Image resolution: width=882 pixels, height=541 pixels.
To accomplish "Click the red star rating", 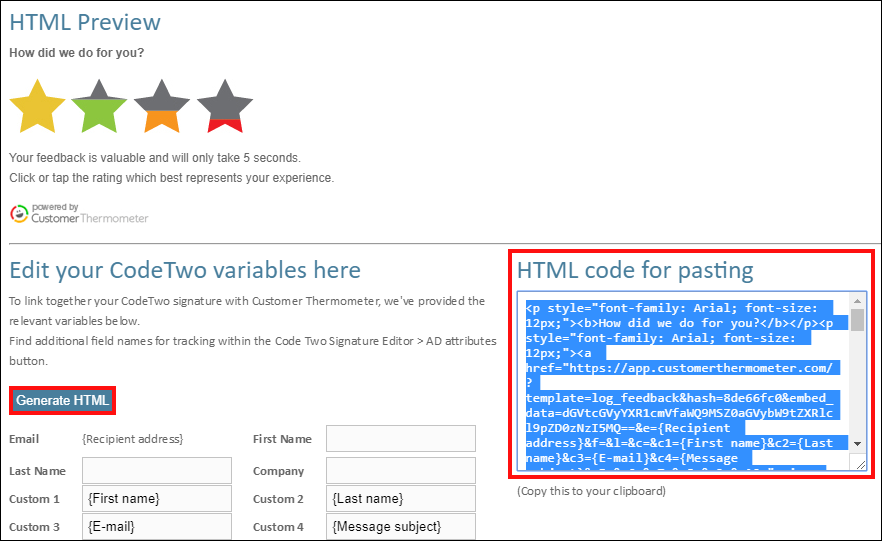I will tap(225, 107).
